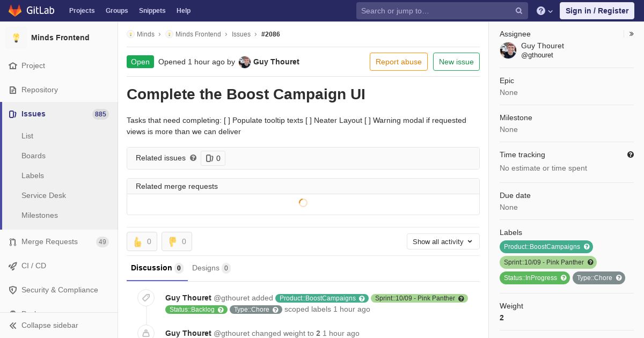The height and width of the screenshot is (338, 644).
Task: Click the Time tracking help icon
Action: 631,155
